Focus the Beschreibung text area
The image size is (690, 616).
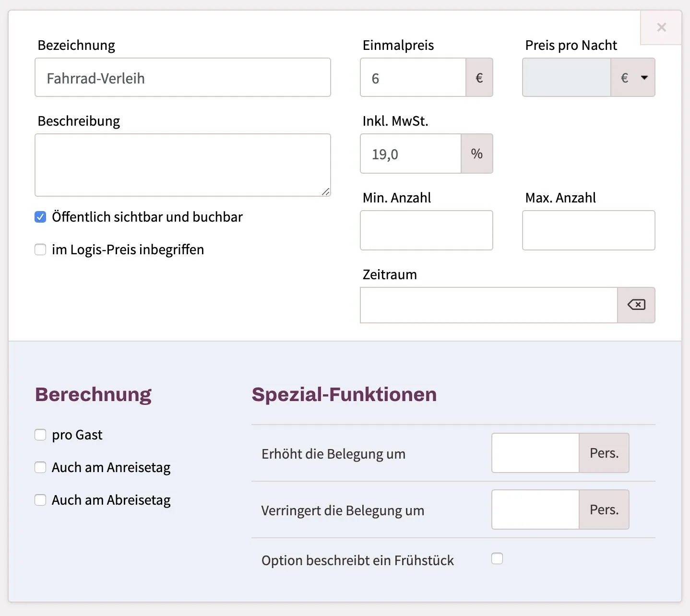182,165
